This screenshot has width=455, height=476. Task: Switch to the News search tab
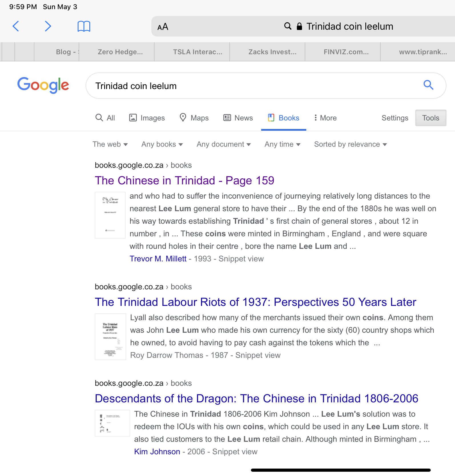(238, 118)
